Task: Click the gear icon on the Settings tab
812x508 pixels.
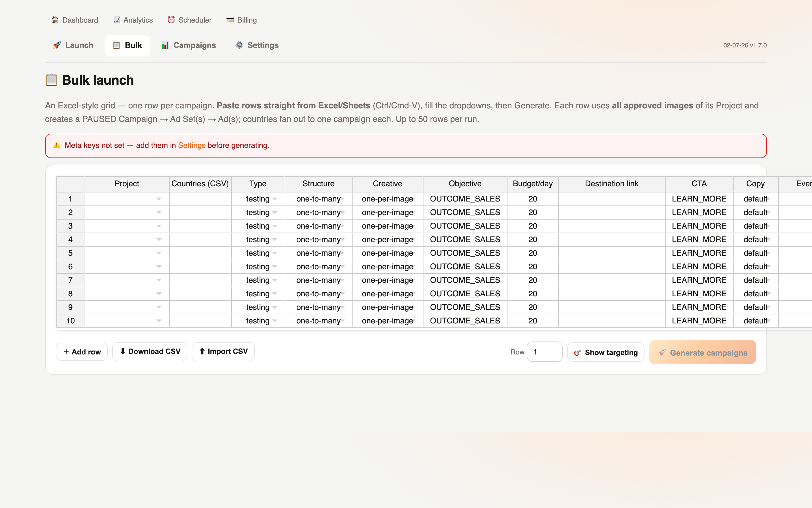Action: coord(239,45)
